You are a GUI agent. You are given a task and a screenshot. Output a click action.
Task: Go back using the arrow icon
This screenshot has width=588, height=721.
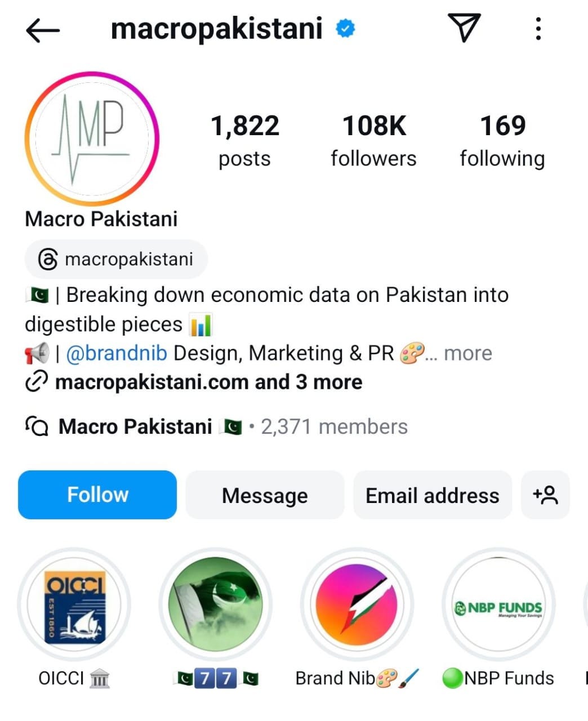(x=43, y=29)
